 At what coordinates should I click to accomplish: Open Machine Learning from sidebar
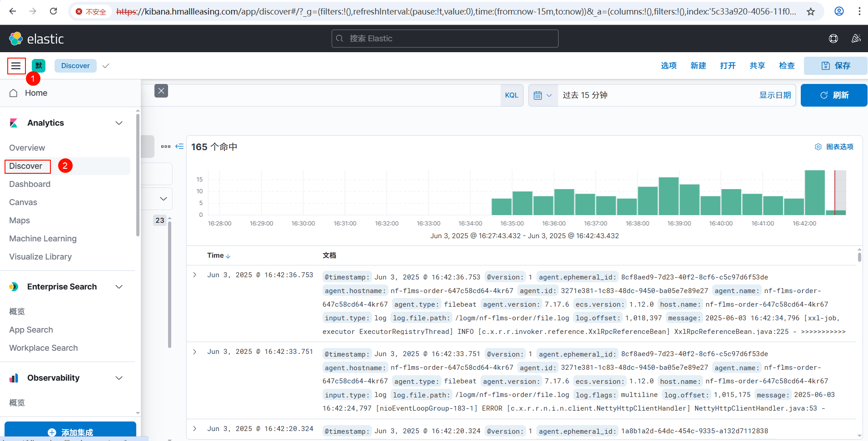pos(43,239)
